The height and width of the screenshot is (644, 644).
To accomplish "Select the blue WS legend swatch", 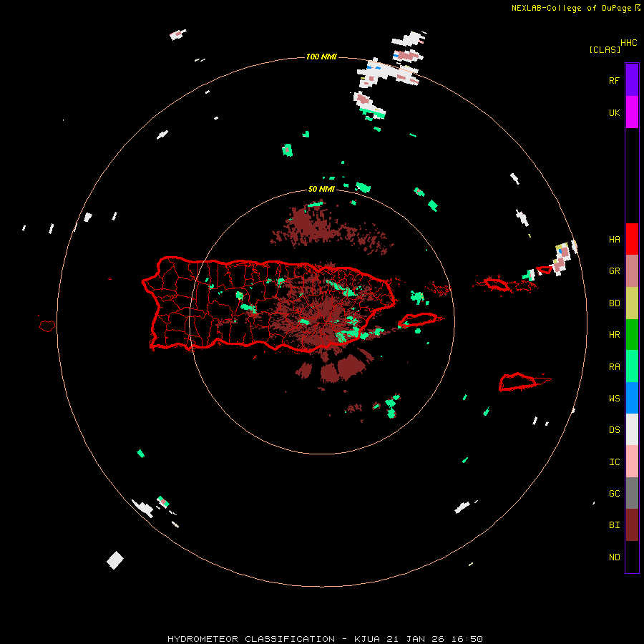I will click(632, 398).
